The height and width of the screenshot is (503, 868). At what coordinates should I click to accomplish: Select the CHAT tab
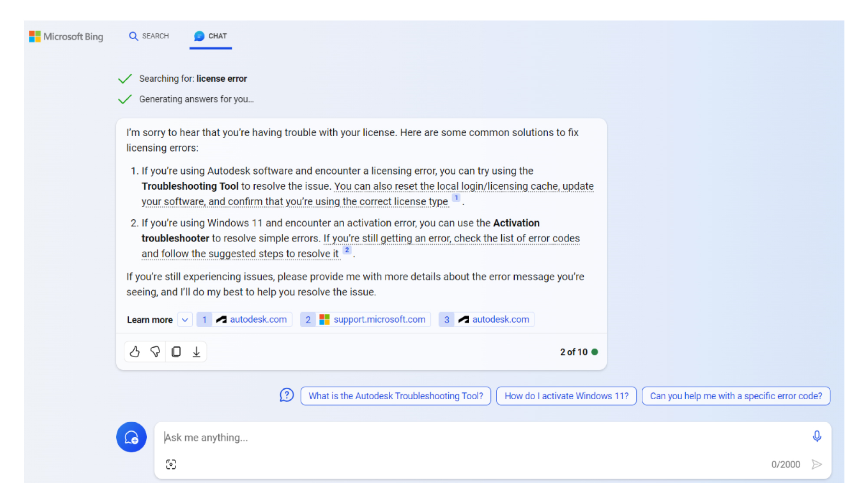click(x=210, y=36)
